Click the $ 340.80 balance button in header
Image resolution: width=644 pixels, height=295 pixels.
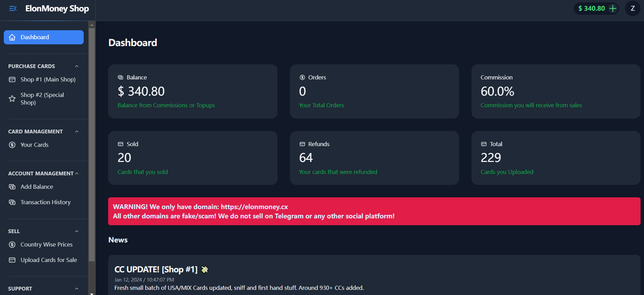coord(596,8)
